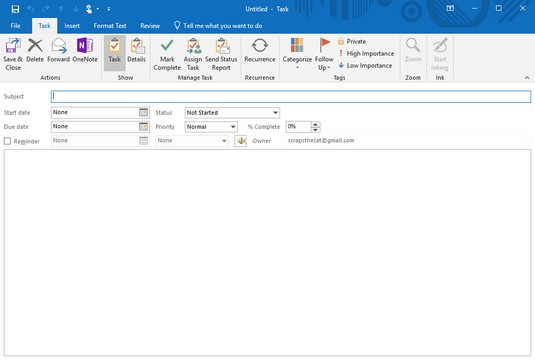Click the Redo arrow in title bar
The image size is (535, 360).
tap(45, 9)
